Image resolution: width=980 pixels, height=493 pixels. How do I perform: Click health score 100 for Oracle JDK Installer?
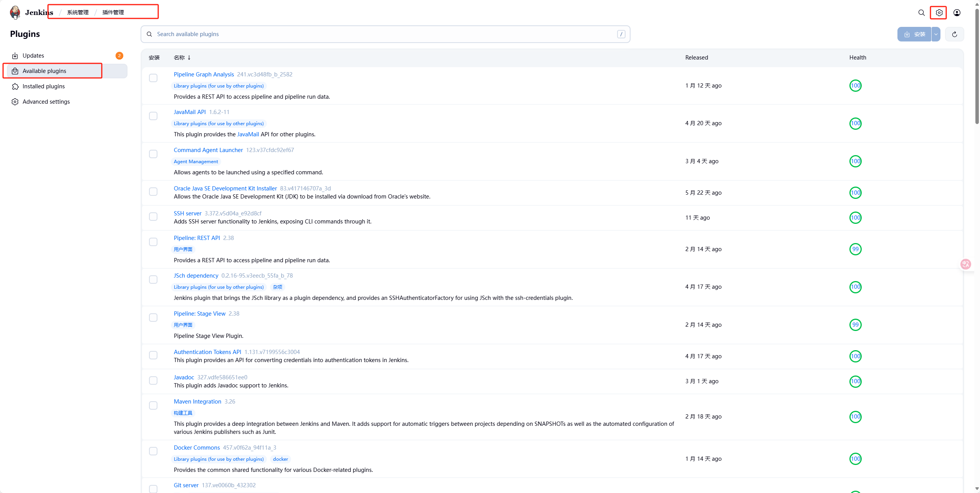(855, 193)
